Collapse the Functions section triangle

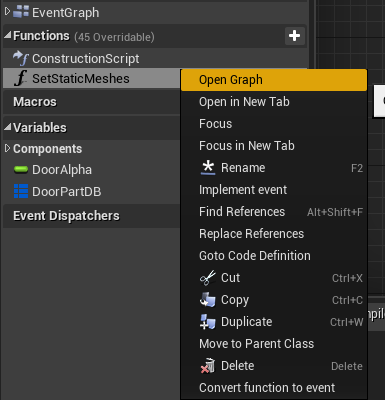coord(8,35)
